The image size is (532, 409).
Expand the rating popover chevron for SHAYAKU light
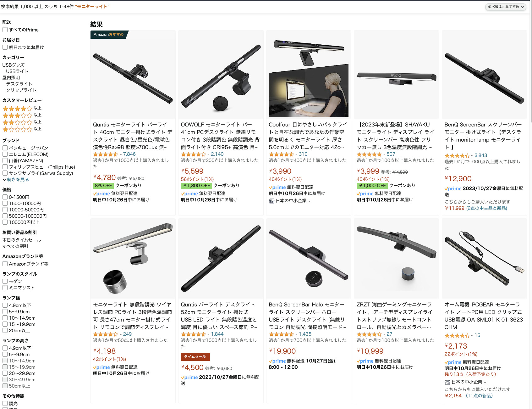[384, 154]
